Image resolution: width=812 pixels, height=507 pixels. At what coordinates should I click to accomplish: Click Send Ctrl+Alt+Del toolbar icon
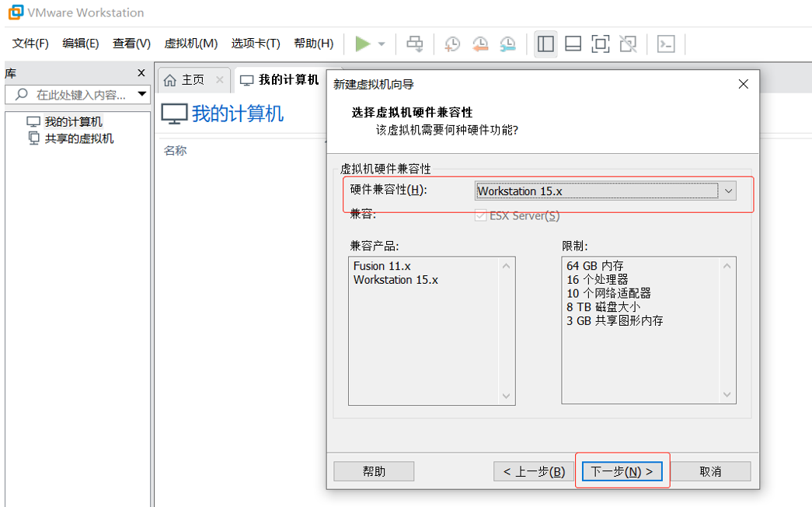(414, 44)
